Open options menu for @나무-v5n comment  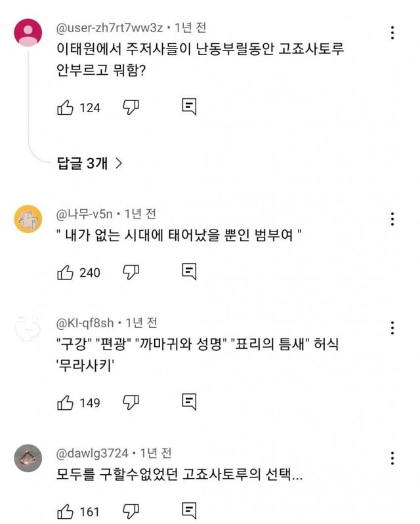click(392, 219)
